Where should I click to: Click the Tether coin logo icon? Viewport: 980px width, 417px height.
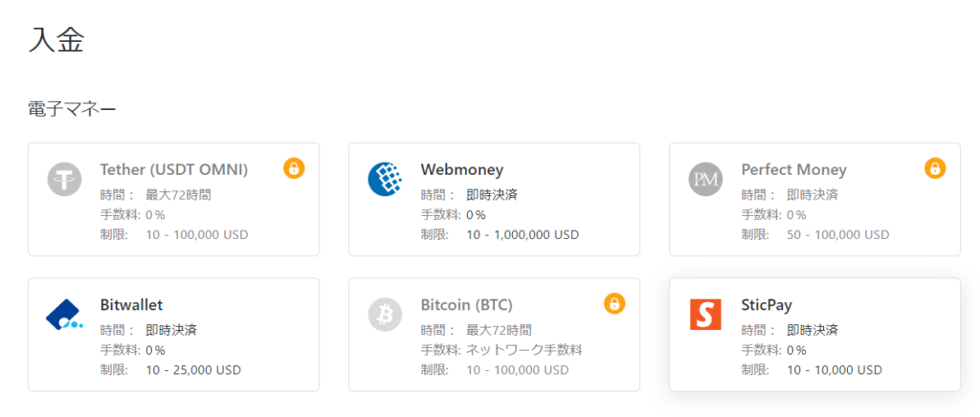click(64, 179)
